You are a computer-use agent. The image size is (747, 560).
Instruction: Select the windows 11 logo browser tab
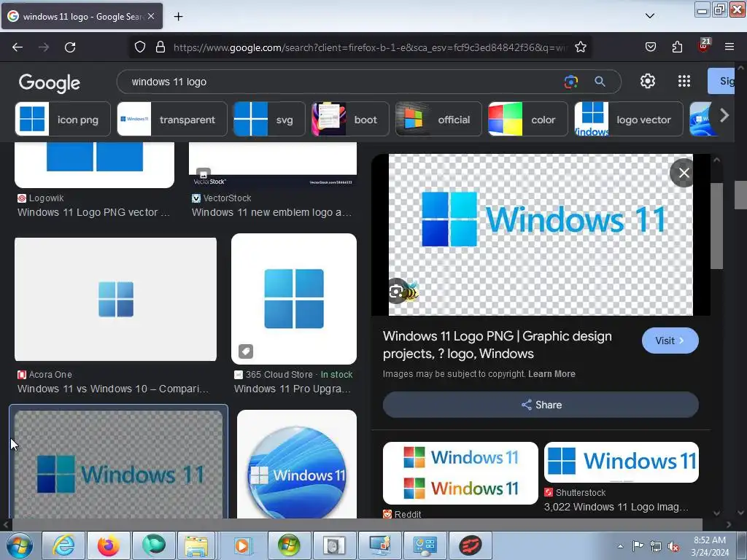tap(82, 16)
